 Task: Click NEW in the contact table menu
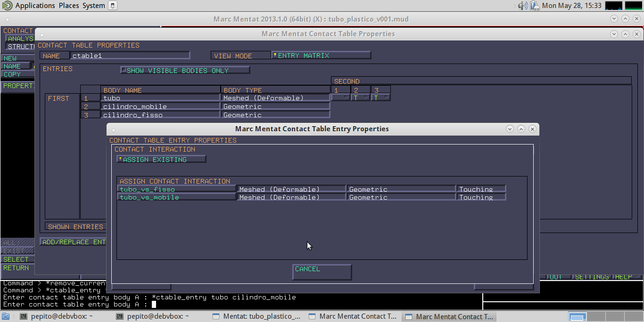[x=17, y=58]
